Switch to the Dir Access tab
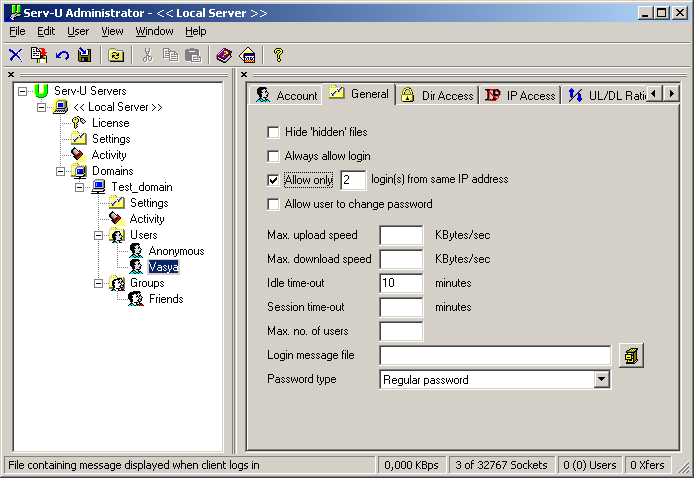 [436, 95]
